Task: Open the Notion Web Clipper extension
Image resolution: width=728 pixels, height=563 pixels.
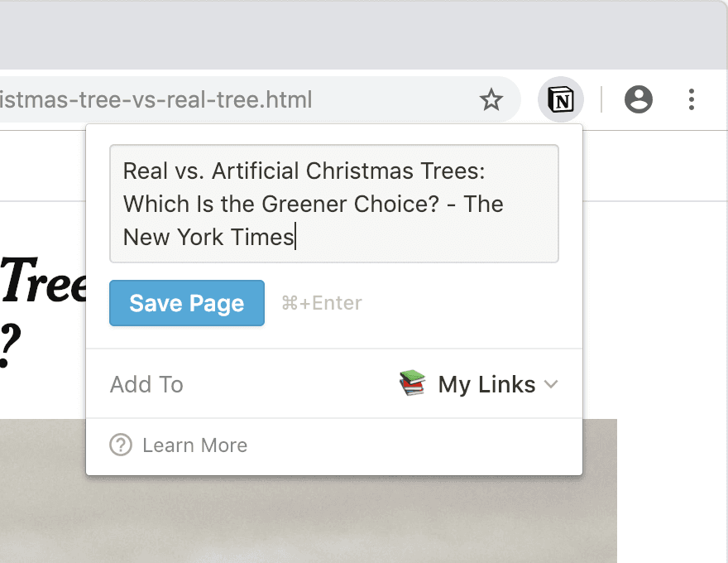Action: pyautogui.click(x=560, y=99)
